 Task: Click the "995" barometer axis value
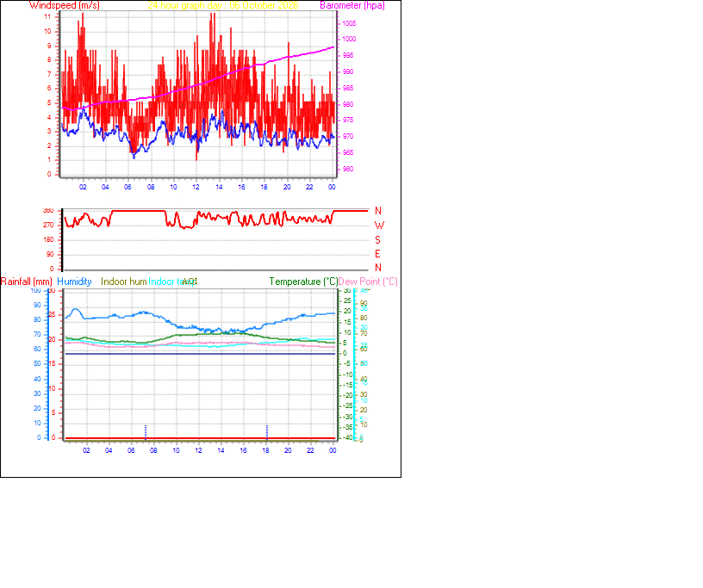click(348, 56)
